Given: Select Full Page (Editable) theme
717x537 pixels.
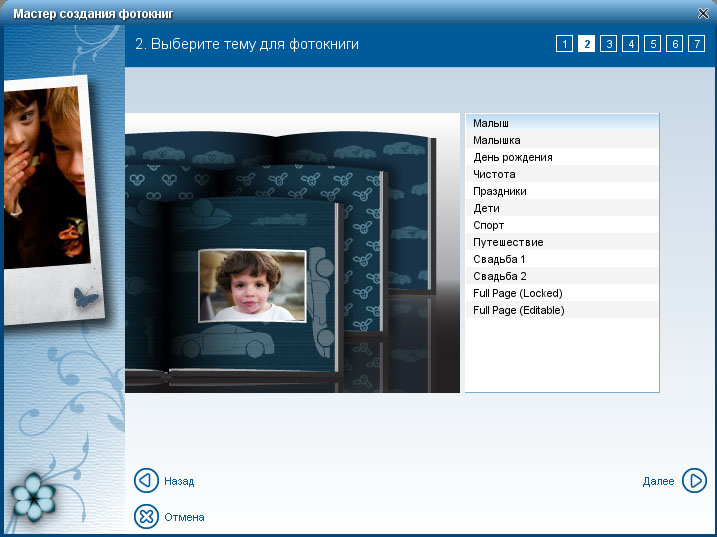Looking at the screenshot, I should pyautogui.click(x=562, y=310).
